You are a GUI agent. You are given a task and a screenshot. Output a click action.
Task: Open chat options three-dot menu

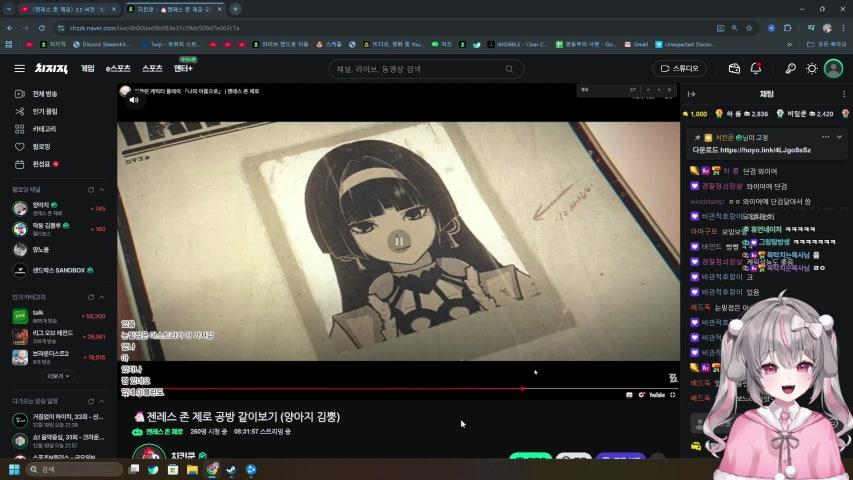[844, 94]
